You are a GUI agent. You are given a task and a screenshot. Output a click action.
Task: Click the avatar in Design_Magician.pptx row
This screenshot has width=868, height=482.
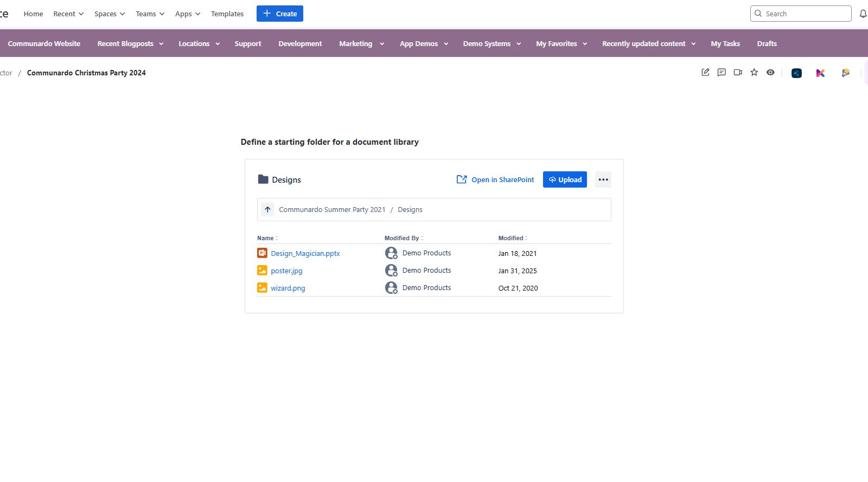[x=391, y=253]
